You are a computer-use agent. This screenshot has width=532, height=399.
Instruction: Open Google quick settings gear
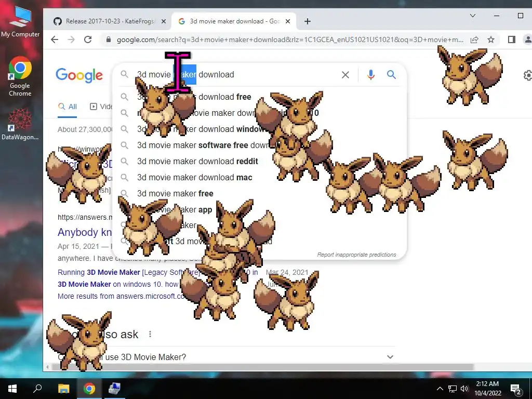point(528,75)
